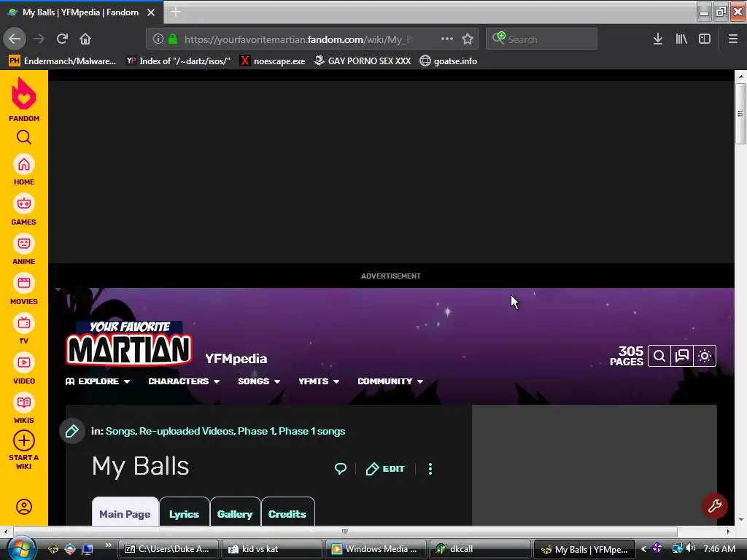Switch to Windows Media taskbar window
747x560 pixels.
tap(376, 549)
